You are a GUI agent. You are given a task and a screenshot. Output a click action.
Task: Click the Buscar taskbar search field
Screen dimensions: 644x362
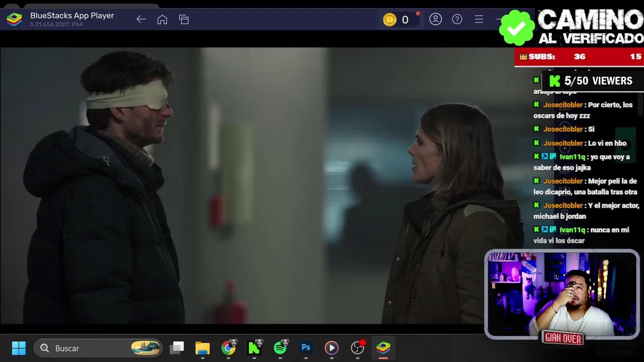coord(99,348)
